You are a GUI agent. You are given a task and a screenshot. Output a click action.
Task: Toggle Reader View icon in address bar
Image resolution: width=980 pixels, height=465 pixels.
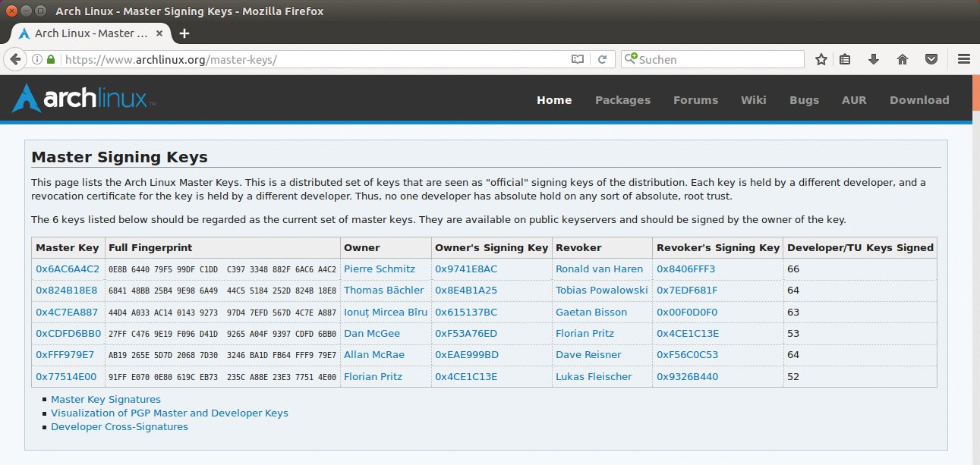(x=578, y=59)
